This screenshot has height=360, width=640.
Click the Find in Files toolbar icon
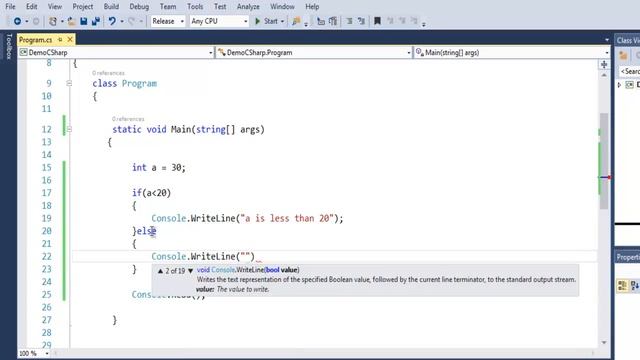click(297, 21)
